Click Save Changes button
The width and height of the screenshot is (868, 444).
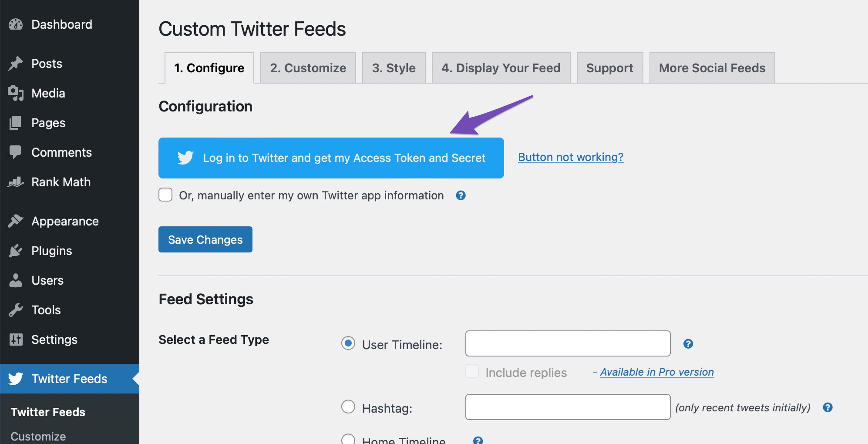point(205,239)
